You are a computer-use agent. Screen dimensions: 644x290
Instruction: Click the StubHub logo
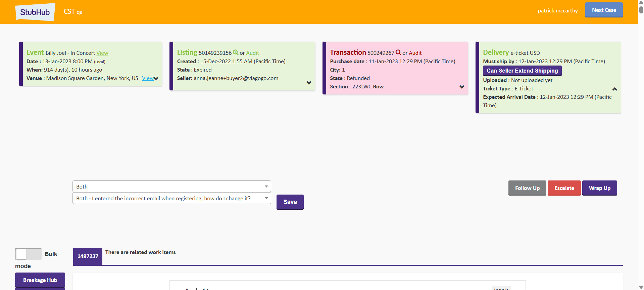pyautogui.click(x=35, y=12)
